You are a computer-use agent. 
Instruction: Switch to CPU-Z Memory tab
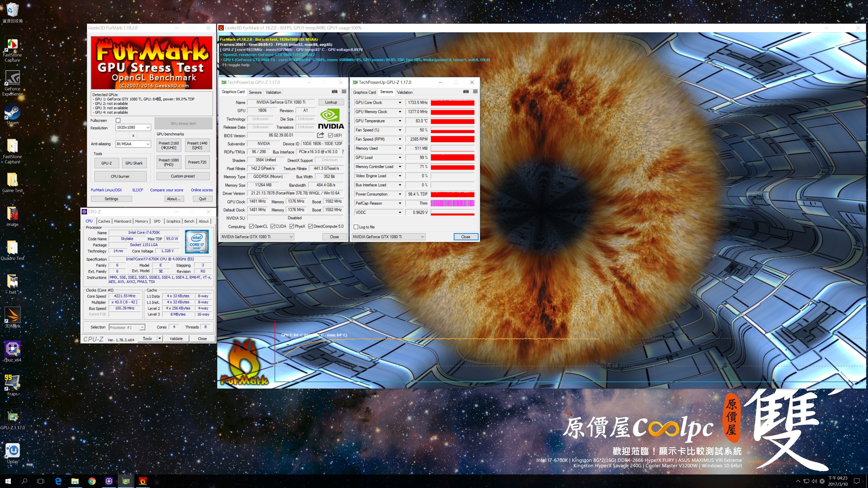[x=142, y=221]
